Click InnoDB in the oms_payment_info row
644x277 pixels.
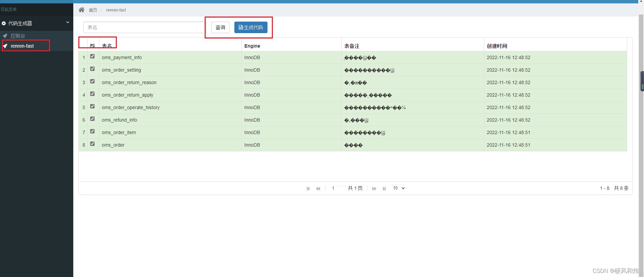(x=252, y=57)
